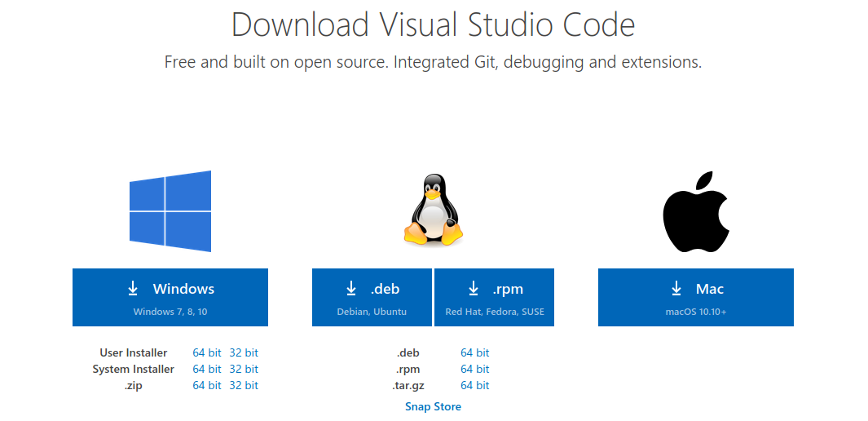Click the '.zip' label under Windows
The height and width of the screenshot is (421, 868).
click(134, 386)
